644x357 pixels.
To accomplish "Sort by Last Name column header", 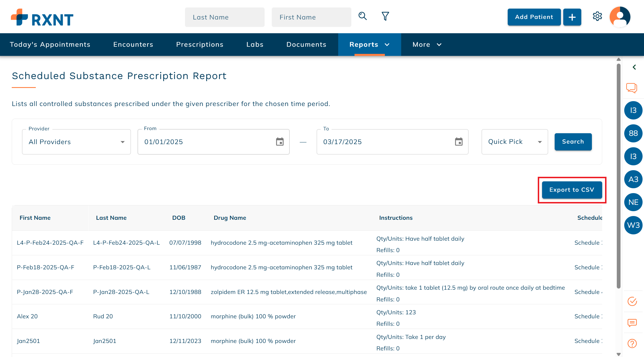I will click(x=111, y=218).
